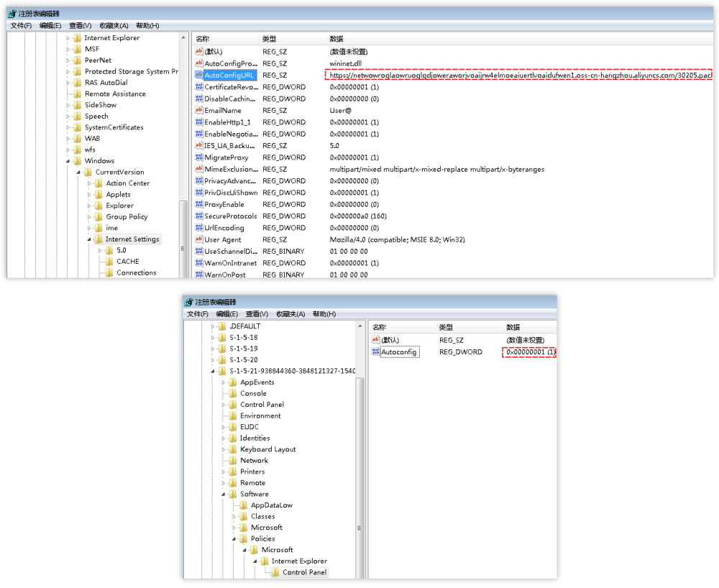The height and width of the screenshot is (588, 719).
Task: Click scroll-up arrow above the .DEFAULT tree
Action: [361, 326]
